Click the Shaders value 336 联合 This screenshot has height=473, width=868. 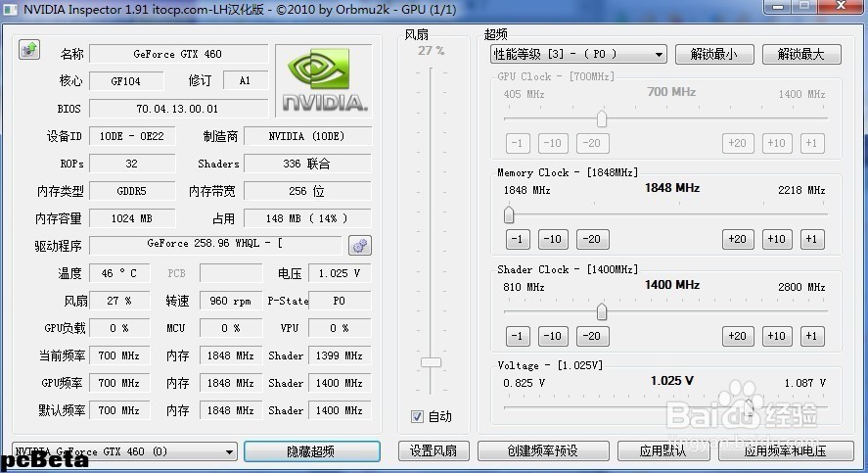(x=307, y=164)
